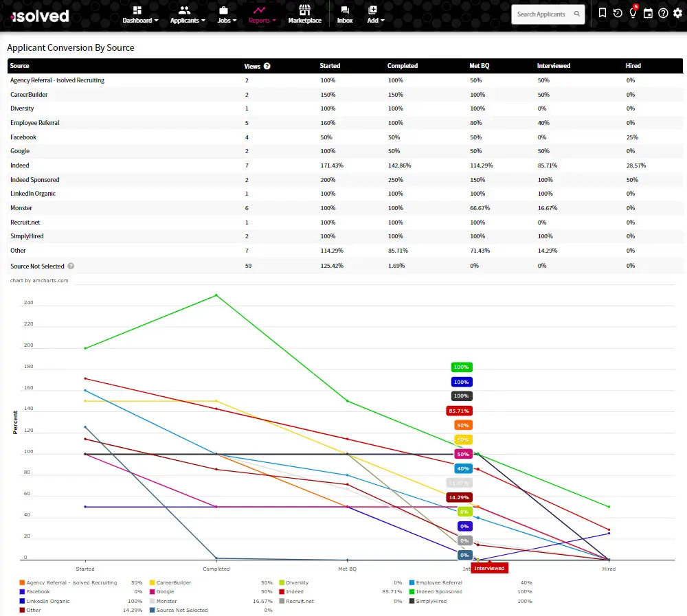The width and height of the screenshot is (687, 616).
Task: Click the '28.57%' Hired value
Action: click(x=635, y=166)
